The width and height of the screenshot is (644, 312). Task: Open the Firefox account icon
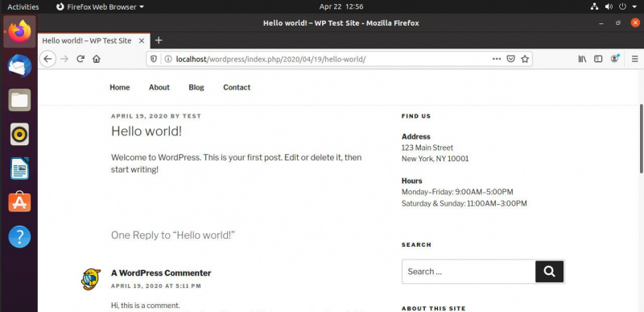615,58
